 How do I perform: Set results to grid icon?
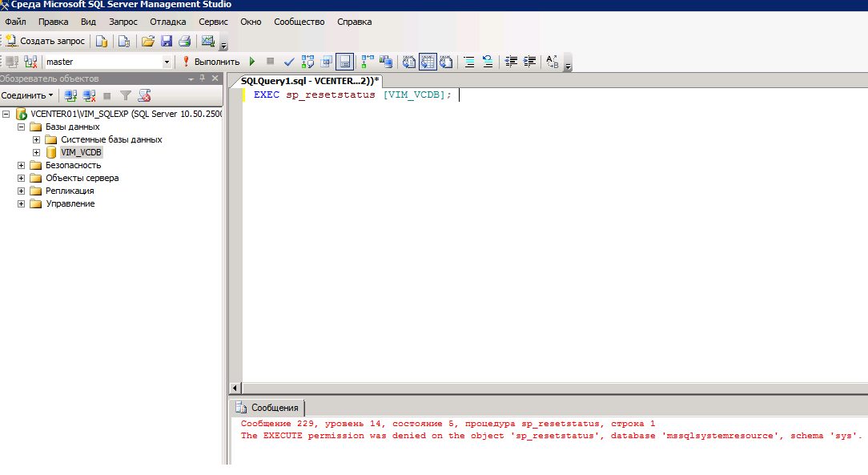pyautogui.click(x=428, y=62)
